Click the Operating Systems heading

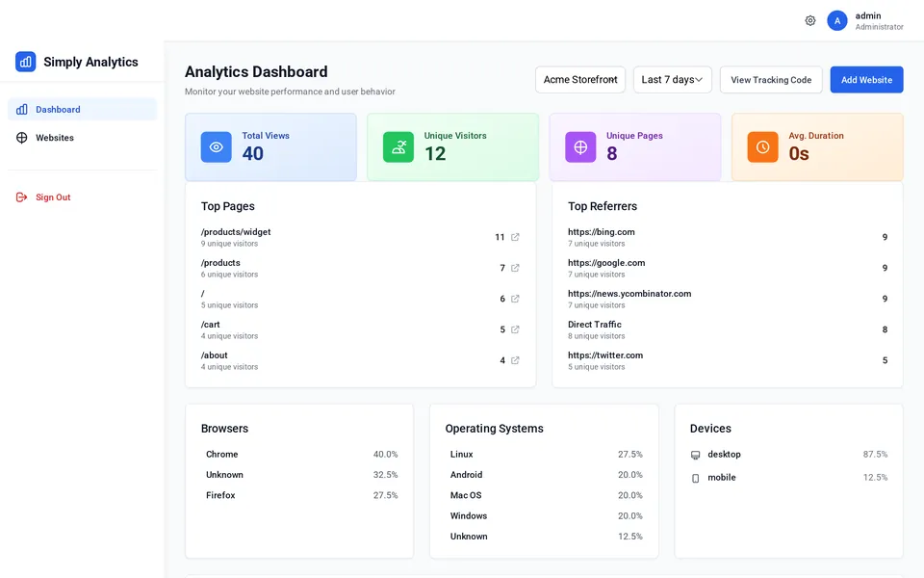pyautogui.click(x=495, y=429)
